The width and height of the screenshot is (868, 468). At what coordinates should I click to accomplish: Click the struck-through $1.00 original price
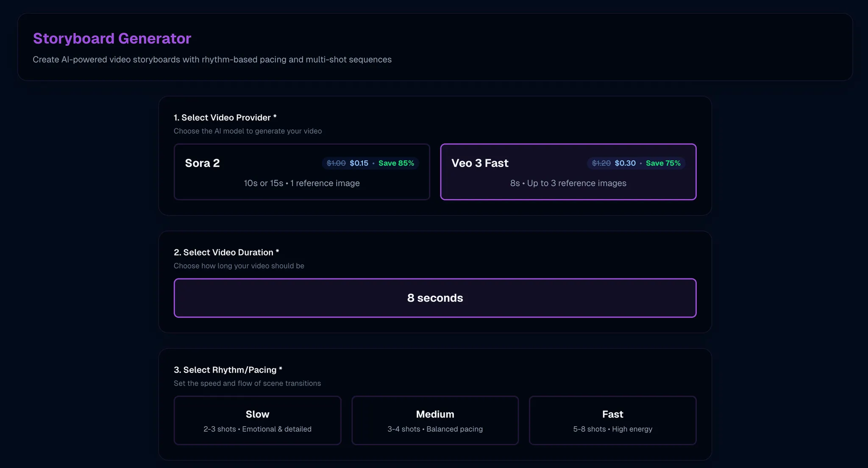pos(336,163)
